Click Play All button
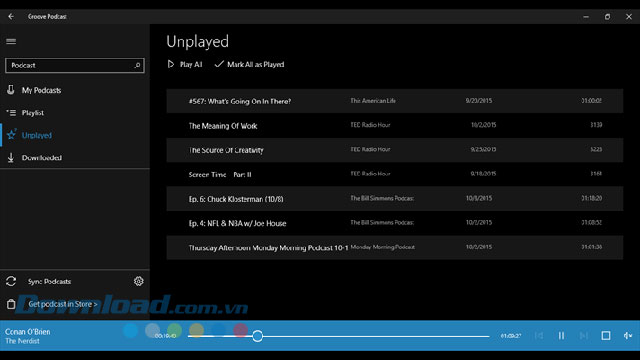The width and height of the screenshot is (640, 360). tap(185, 64)
